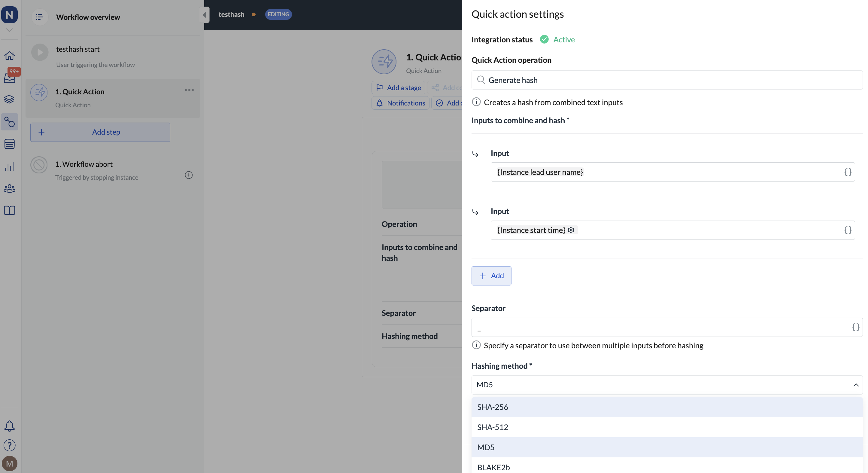Screen dimensions: 868x473
Task: Open the analytics bar chart icon
Action: click(9, 166)
